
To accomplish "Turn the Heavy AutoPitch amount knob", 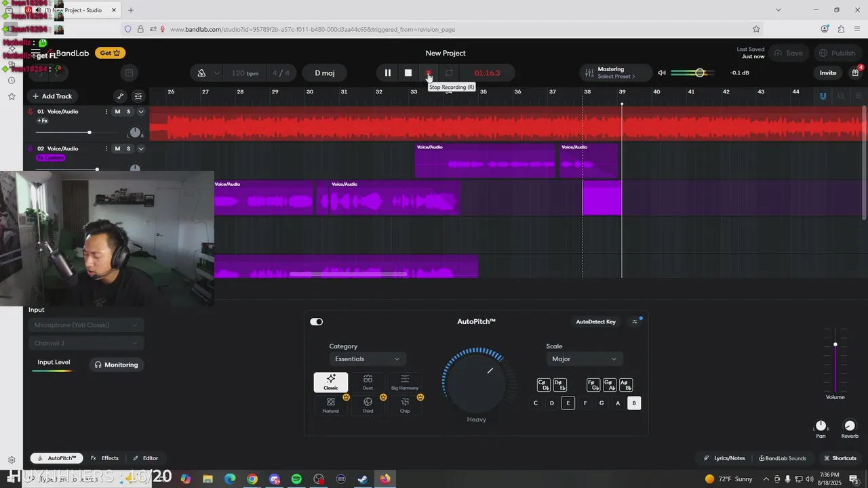I will (475, 382).
